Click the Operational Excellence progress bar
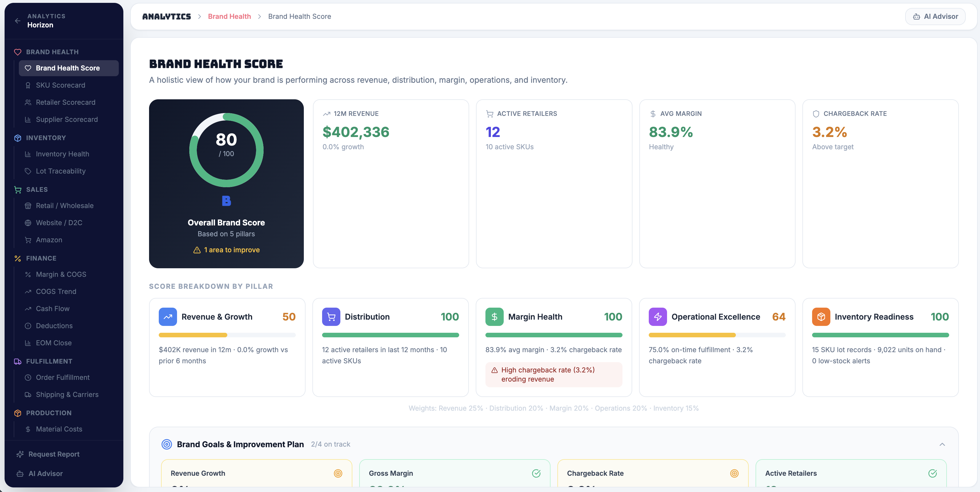The width and height of the screenshot is (980, 492). tap(717, 335)
